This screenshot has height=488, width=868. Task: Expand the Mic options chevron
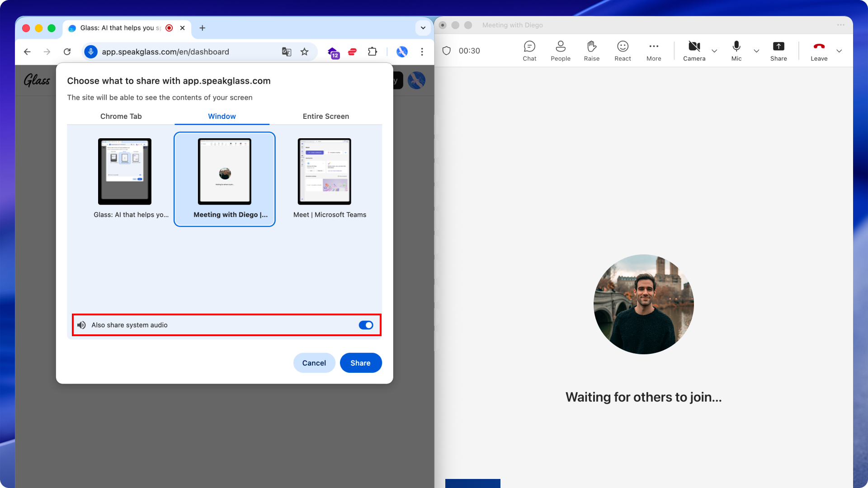tap(756, 51)
